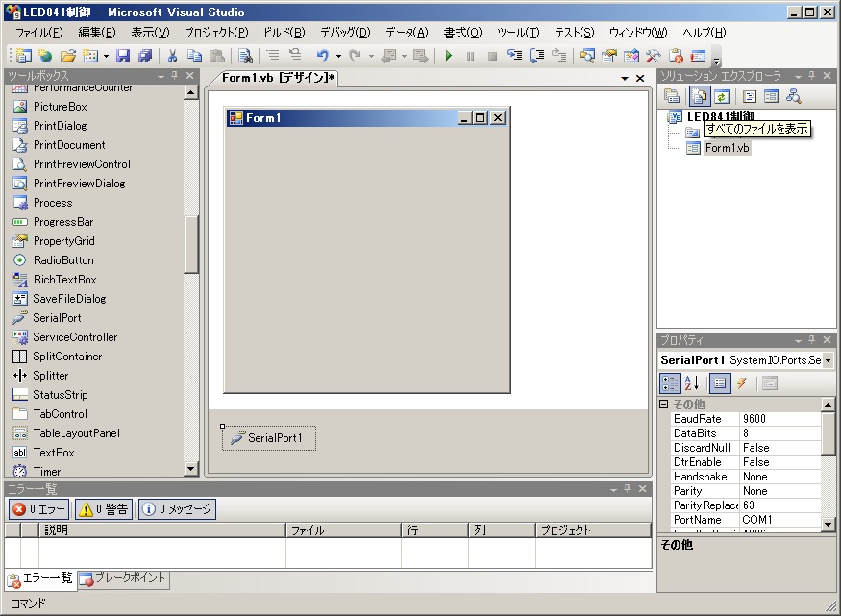This screenshot has width=841, height=616.
Task: Click the Copy toolbar icon
Action: coord(195,56)
